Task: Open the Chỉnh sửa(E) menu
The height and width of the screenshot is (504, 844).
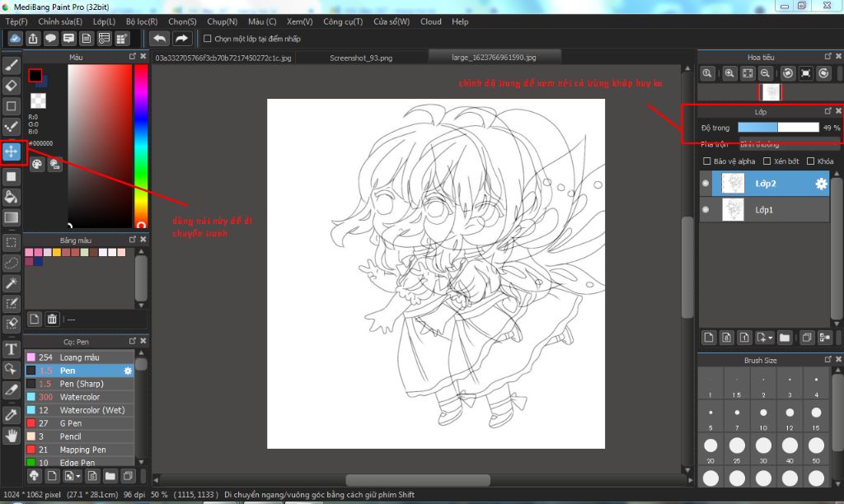Action: (x=60, y=21)
